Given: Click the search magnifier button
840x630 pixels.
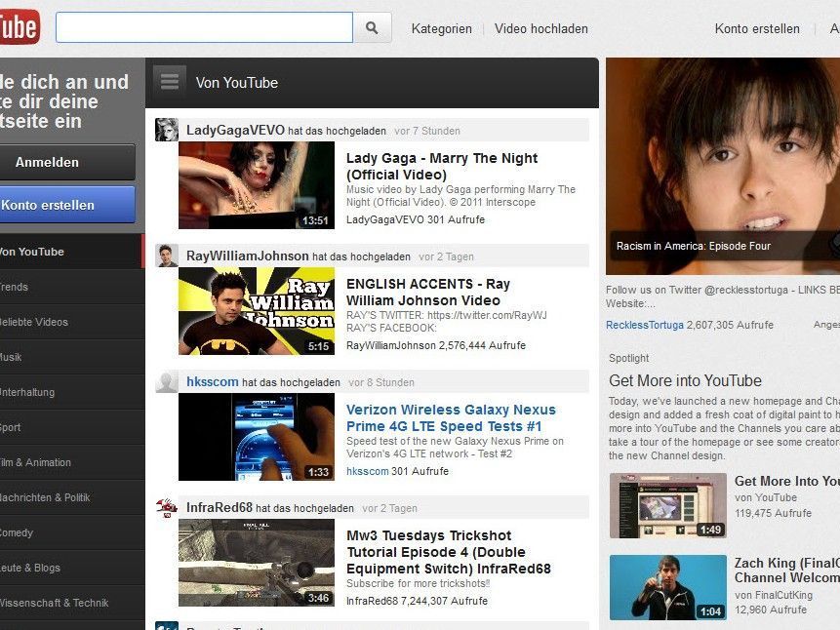Looking at the screenshot, I should click(x=372, y=28).
